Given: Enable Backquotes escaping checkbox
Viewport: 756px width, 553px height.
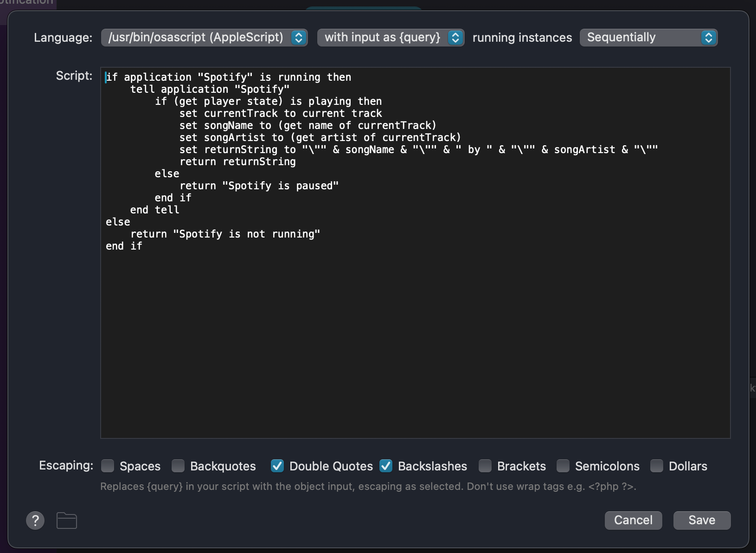Looking at the screenshot, I should tap(178, 466).
